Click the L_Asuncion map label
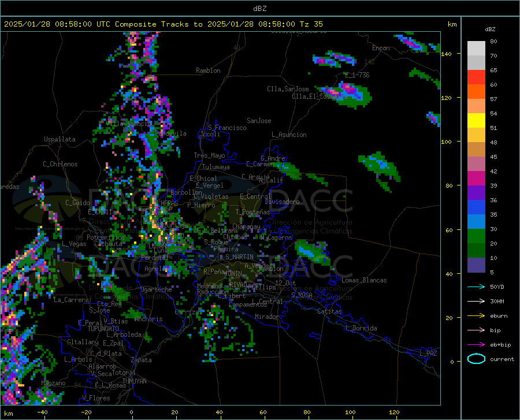The width and height of the screenshot is (520, 420). click(289, 135)
